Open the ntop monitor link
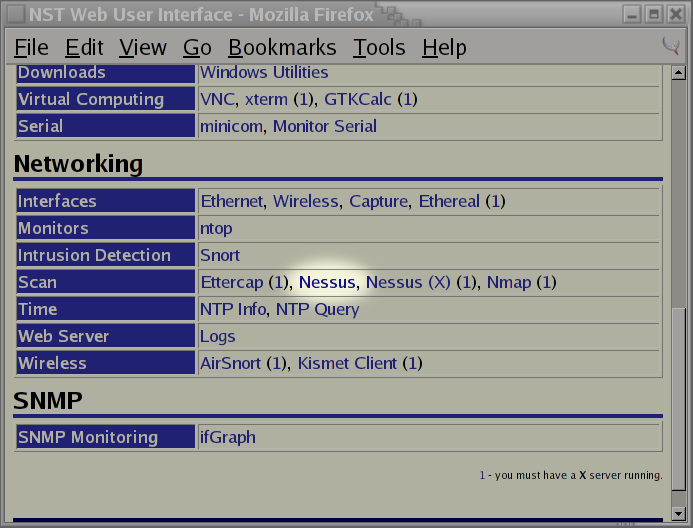This screenshot has height=528, width=693. (216, 229)
